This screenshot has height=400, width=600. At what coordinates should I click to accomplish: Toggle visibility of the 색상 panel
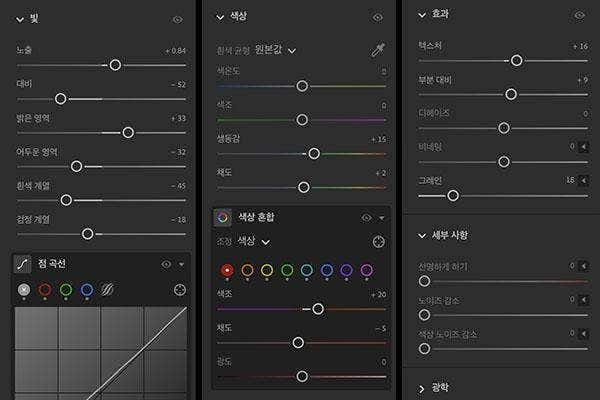[378, 17]
